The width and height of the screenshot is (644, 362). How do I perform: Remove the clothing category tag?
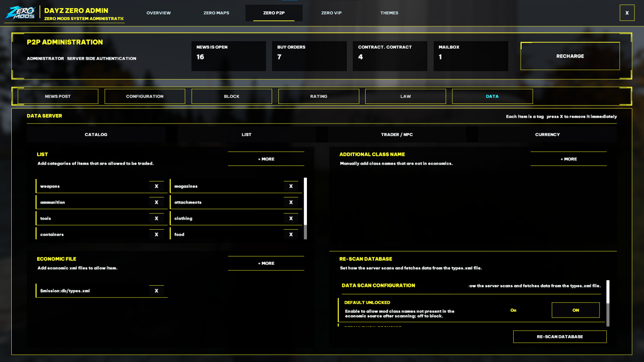pos(291,218)
